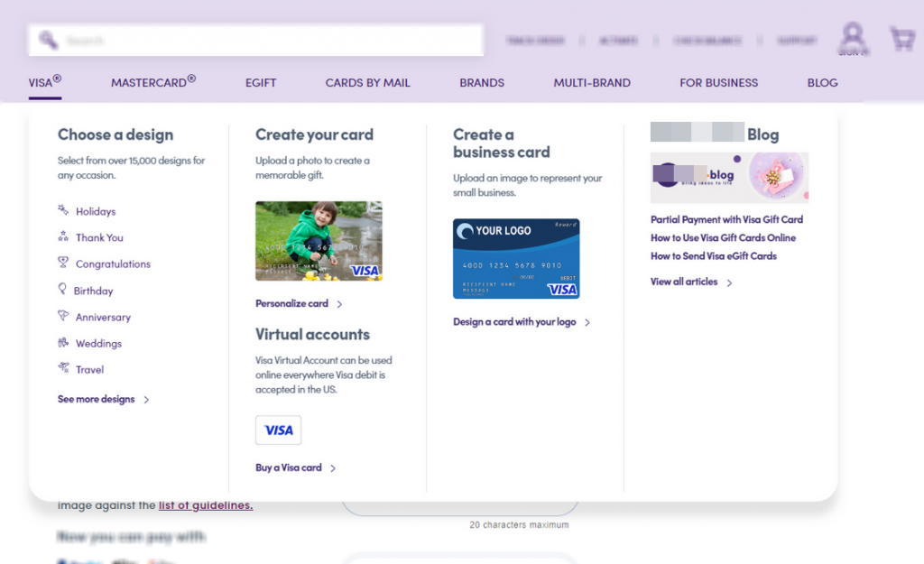Click the list of guidelines link
This screenshot has height=564, width=924.
point(206,505)
